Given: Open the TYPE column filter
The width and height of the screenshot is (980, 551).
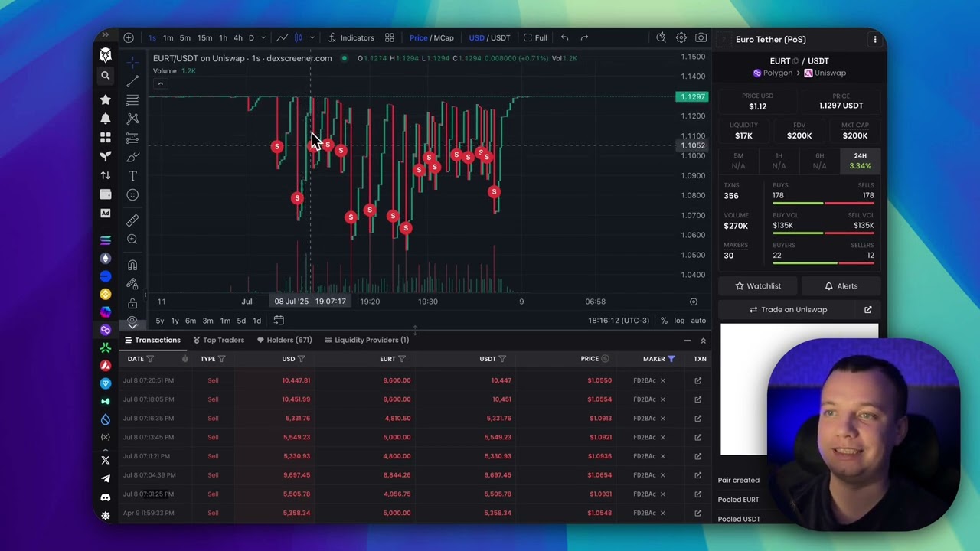Looking at the screenshot, I should point(221,359).
